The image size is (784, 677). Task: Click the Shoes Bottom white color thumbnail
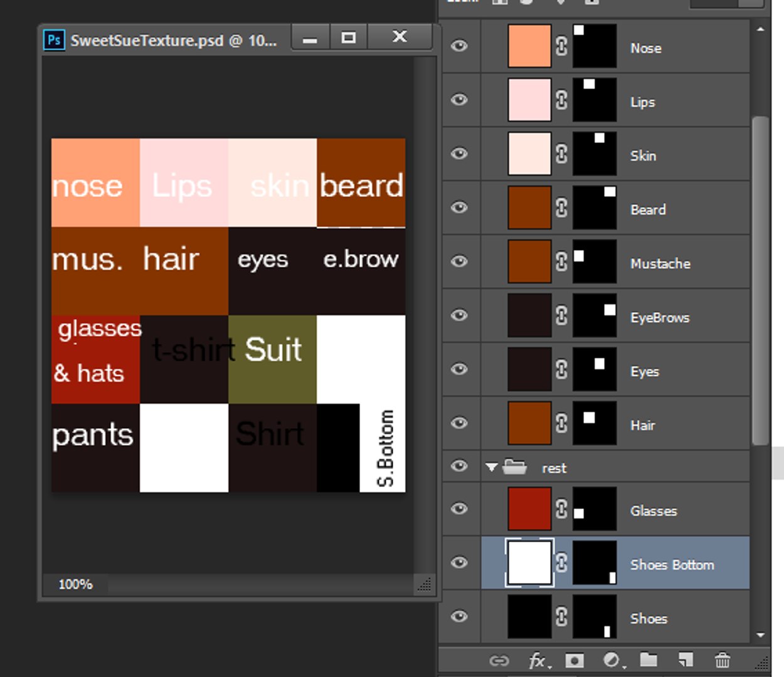(529, 562)
